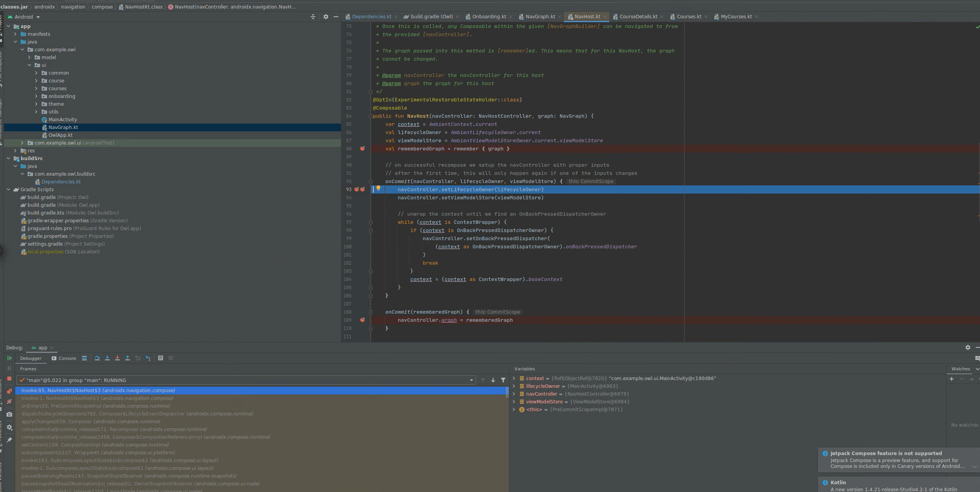Viewport: 980px width, 492px height.
Task: Expand the navController variable
Action: [514, 394]
